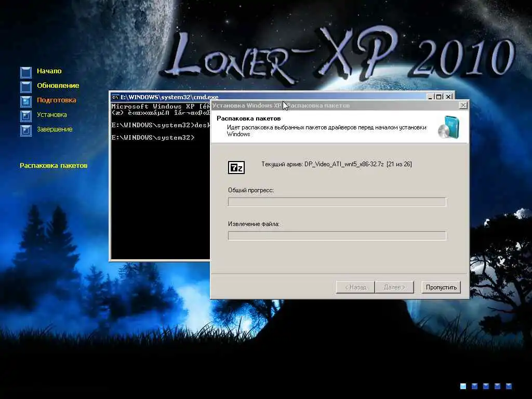The image size is (532, 399).
Task: Click the Извлечение файла progress bar
Action: tap(337, 236)
